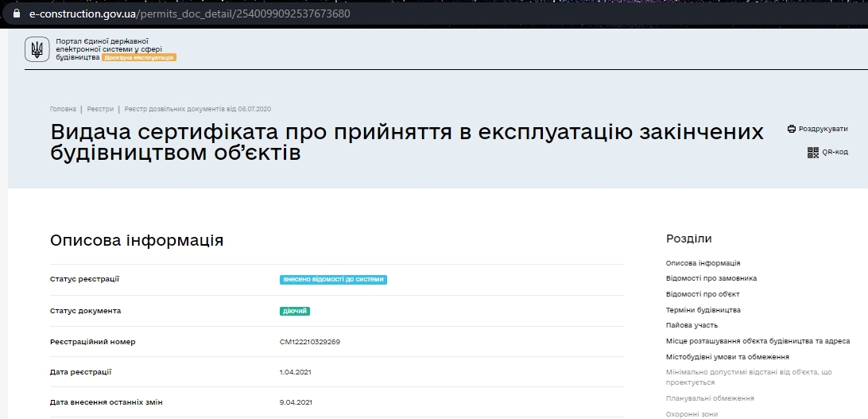Click the 'Статус реєстрації' row label
868x419 pixels.
pos(85,279)
